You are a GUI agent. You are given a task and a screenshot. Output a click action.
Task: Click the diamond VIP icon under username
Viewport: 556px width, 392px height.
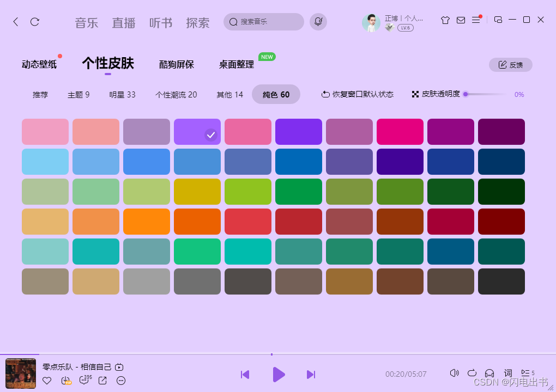[x=390, y=28]
